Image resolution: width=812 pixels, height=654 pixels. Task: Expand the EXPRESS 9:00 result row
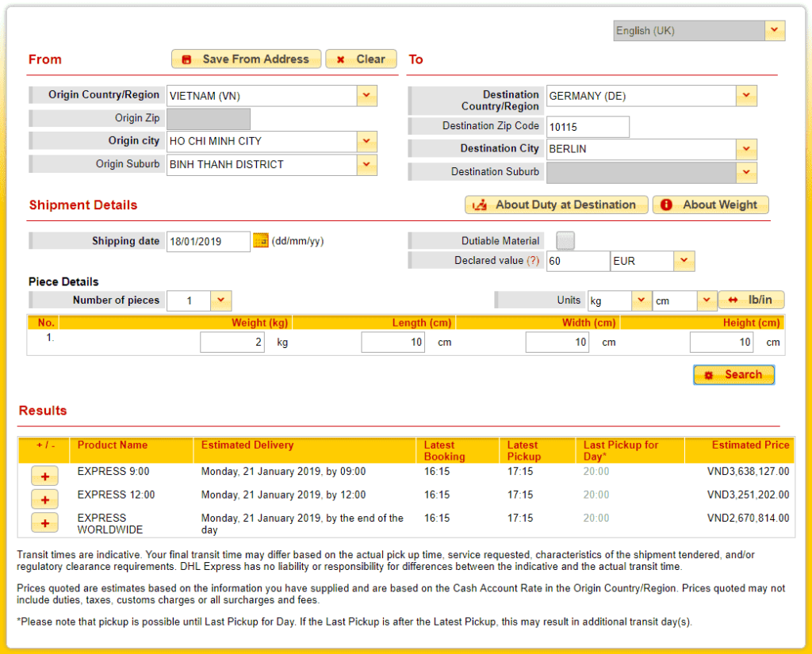(44, 476)
